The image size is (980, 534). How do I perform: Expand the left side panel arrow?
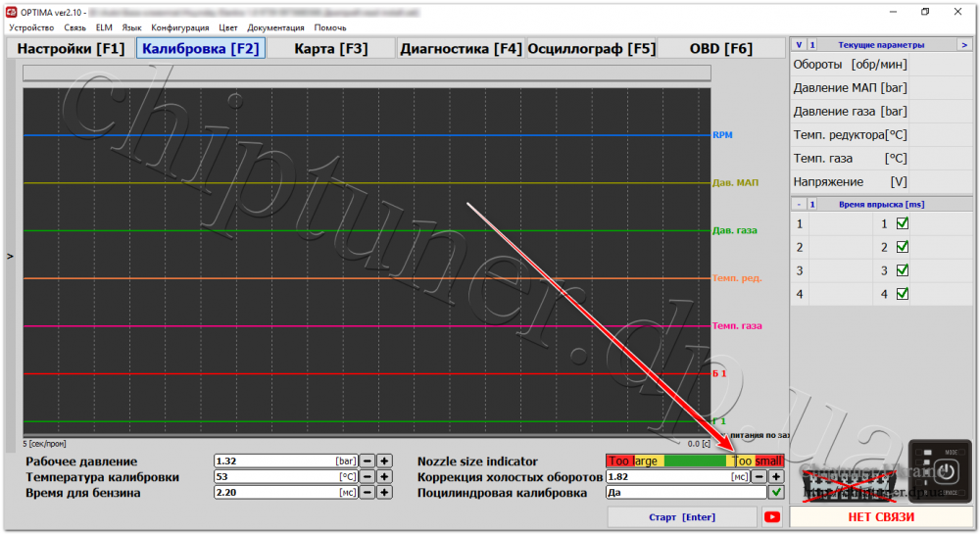pyautogui.click(x=10, y=256)
